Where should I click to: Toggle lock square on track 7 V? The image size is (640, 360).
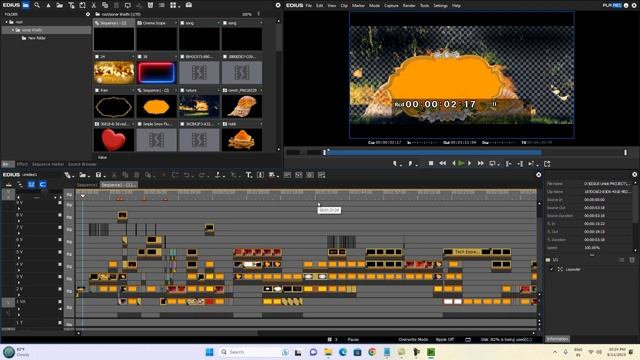pos(60,227)
